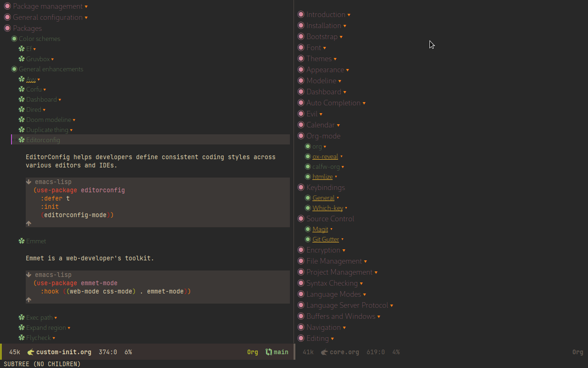Click the bullet icon beside Source Control
Screen dimensions: 588x368
pos(301,219)
